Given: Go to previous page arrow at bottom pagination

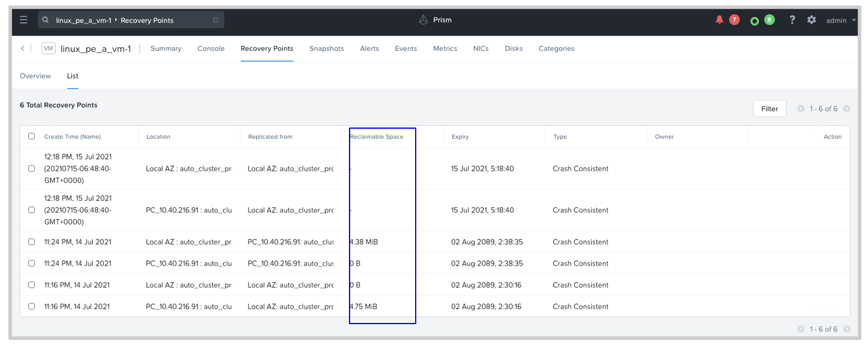Looking at the screenshot, I should tap(801, 329).
